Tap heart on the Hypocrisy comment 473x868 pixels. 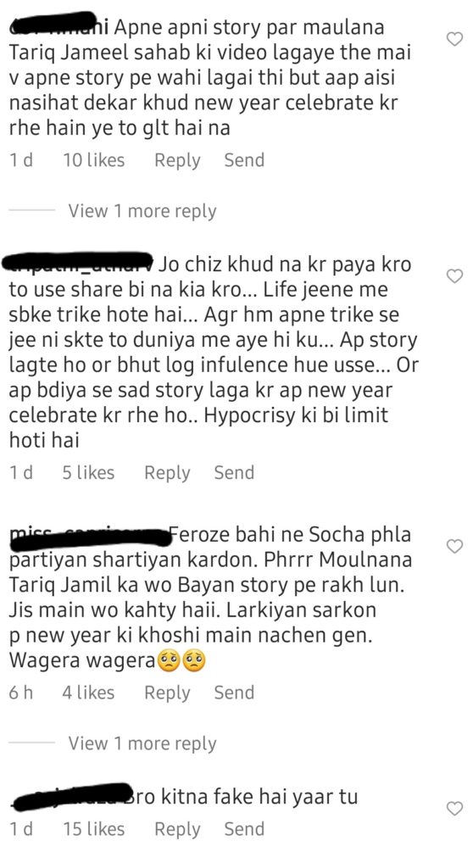[x=454, y=275]
